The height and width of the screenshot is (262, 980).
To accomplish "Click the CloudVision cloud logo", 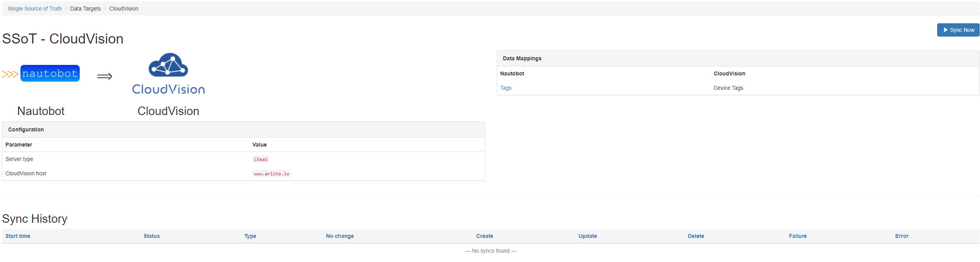I will coord(168,73).
